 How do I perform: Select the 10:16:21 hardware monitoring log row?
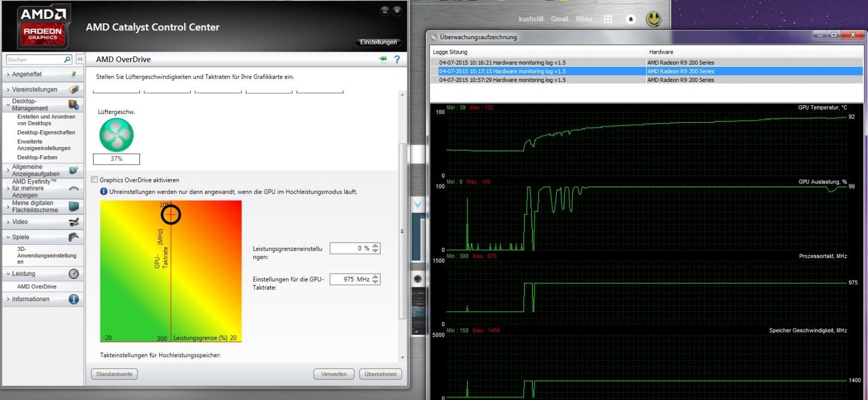point(646,62)
